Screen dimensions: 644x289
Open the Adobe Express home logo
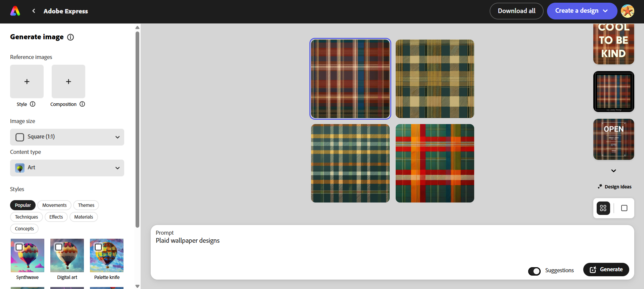(15, 11)
